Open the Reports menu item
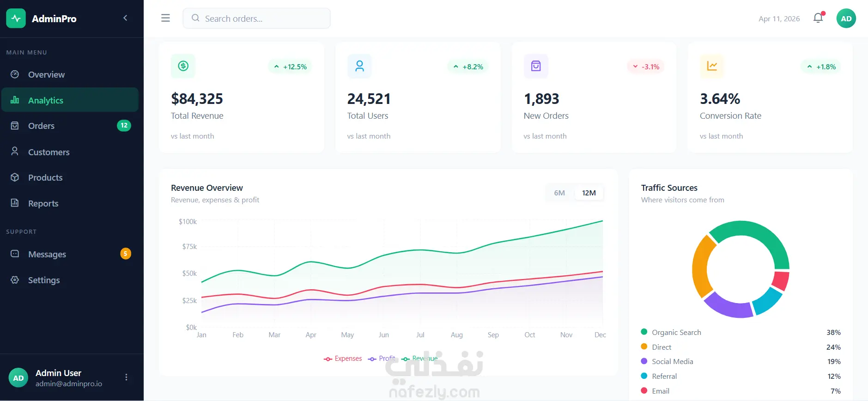Screen dimensions: 868x401 pyautogui.click(x=70, y=203)
